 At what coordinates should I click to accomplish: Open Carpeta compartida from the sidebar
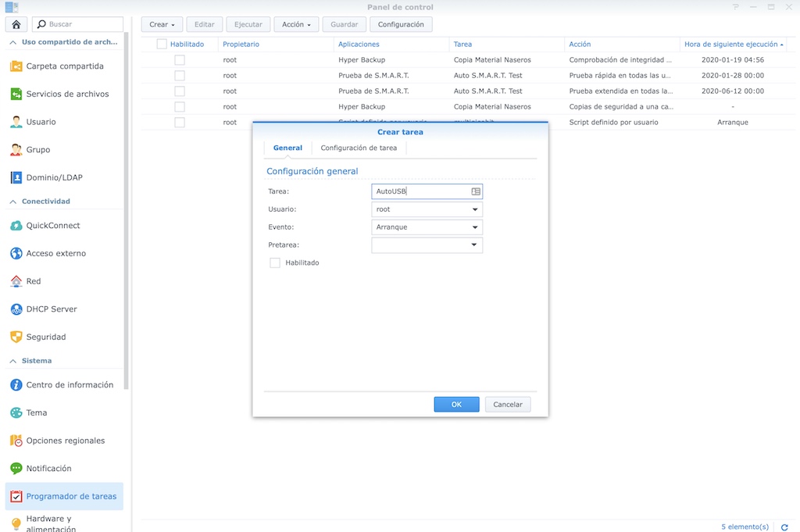coord(59,66)
